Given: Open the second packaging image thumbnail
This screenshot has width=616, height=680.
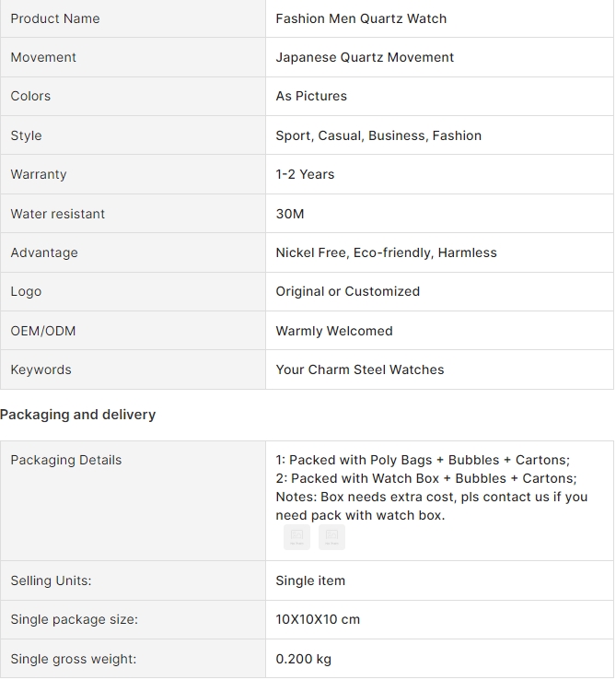Looking at the screenshot, I should pyautogui.click(x=331, y=537).
